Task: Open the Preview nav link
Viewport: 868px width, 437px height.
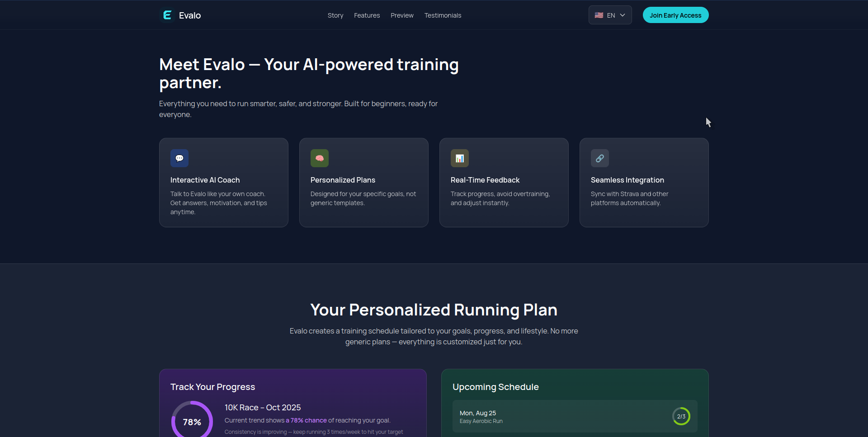Action: [402, 15]
